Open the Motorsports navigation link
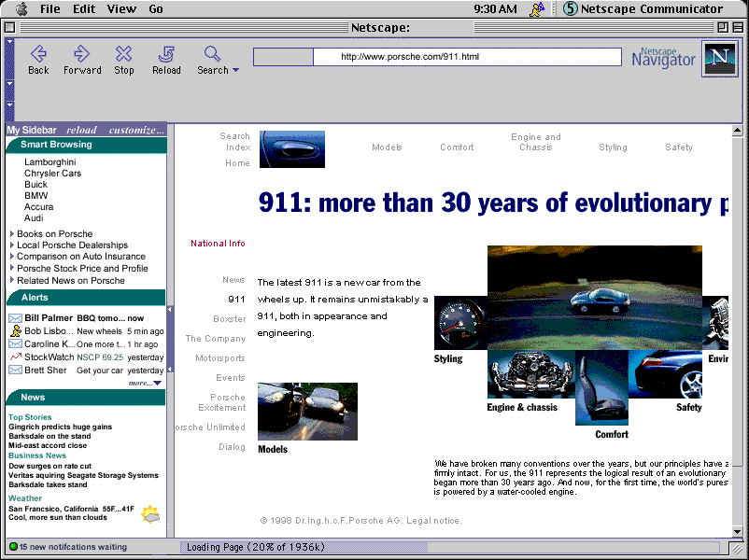 point(219,358)
